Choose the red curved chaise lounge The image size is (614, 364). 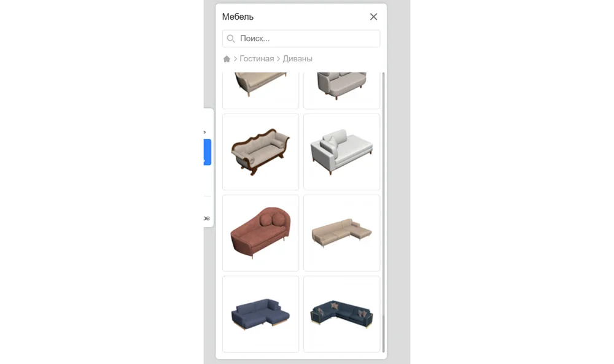[261, 233]
